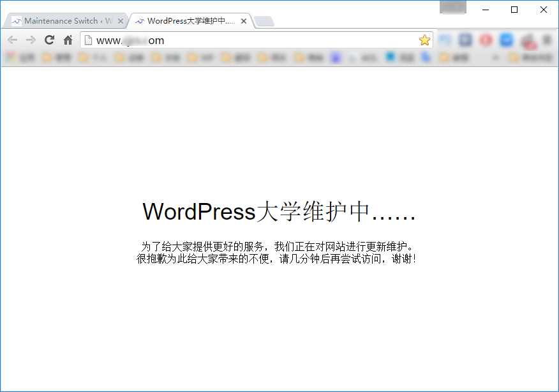The height and width of the screenshot is (392, 559).
Task: Maximize the browser window
Action: (x=514, y=10)
